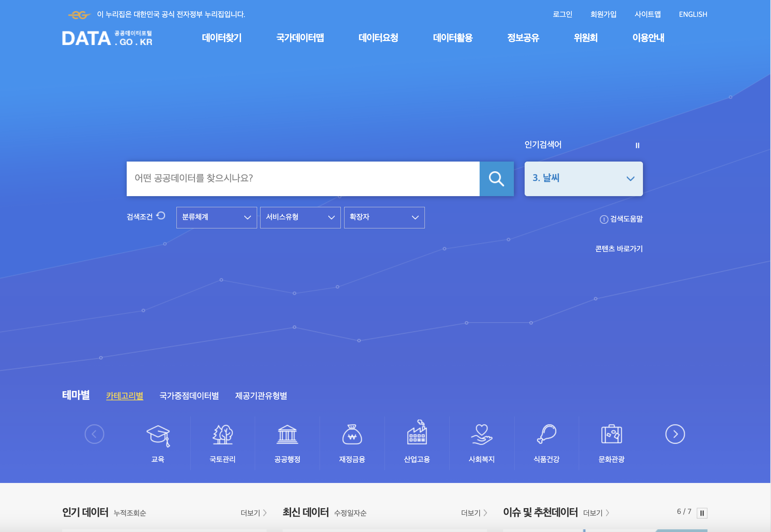
Task: Pause the 이슈 및 추천데이터 slideshow
Action: (702, 513)
